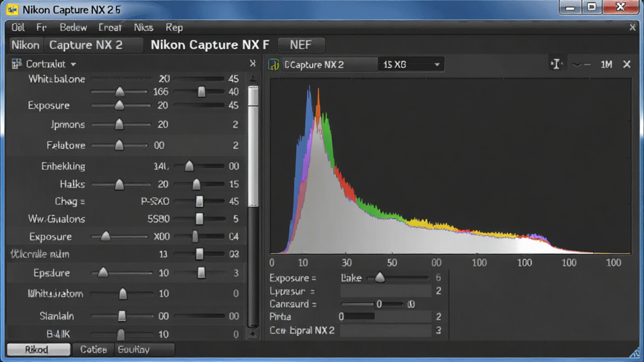Click the NEF button
The image size is (644, 362).
coord(301,45)
